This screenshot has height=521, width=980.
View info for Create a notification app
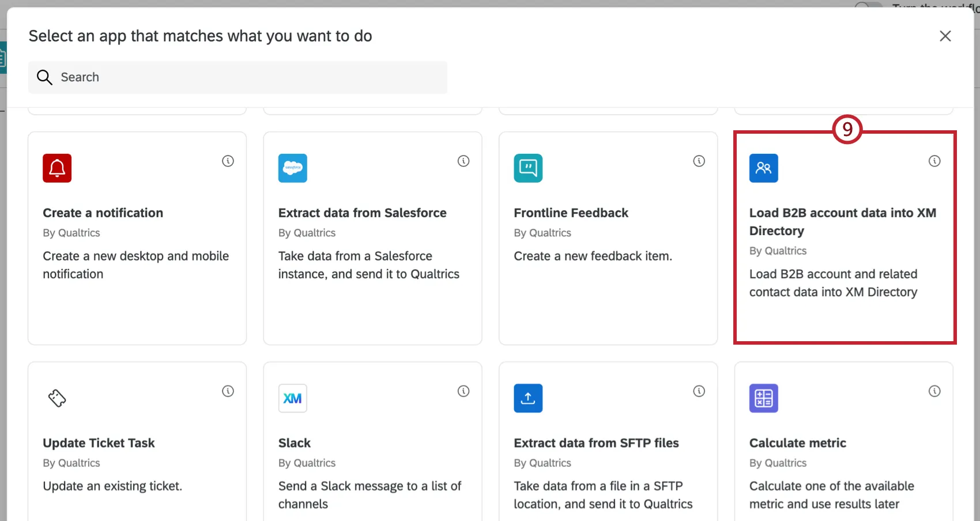tap(228, 161)
